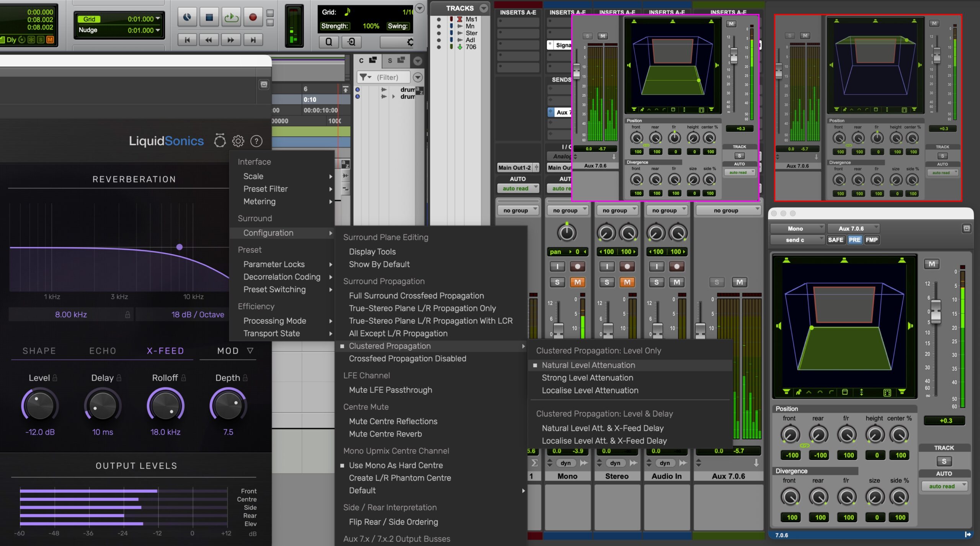This screenshot has height=546, width=980.
Task: Switch to the ECHO tab
Action: pos(103,351)
